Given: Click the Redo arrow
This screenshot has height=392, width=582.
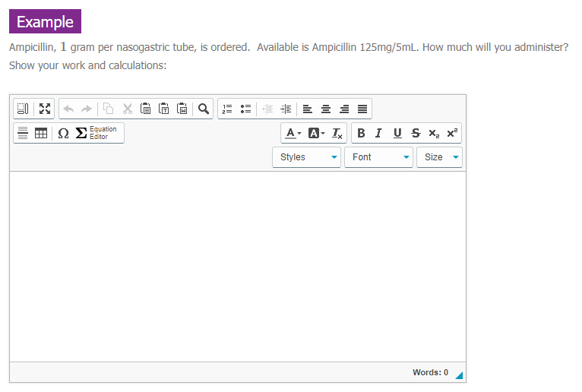Looking at the screenshot, I should click(87, 109).
